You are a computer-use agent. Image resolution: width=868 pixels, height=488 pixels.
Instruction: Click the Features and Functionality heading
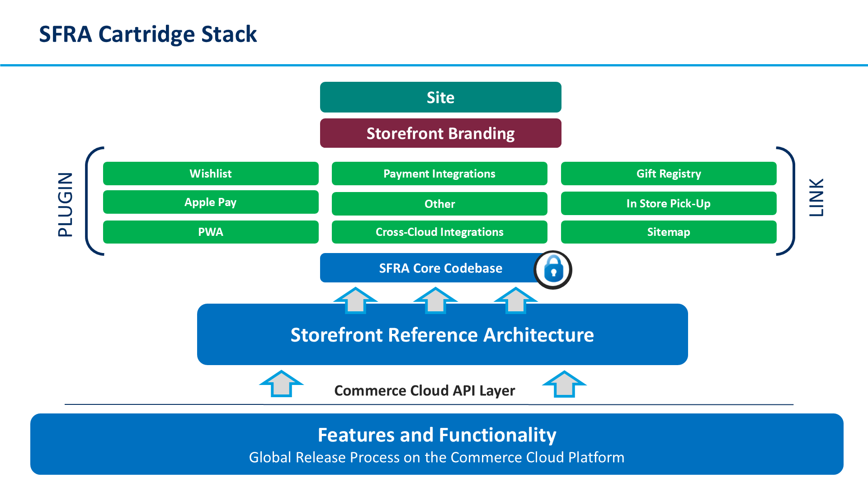click(437, 435)
